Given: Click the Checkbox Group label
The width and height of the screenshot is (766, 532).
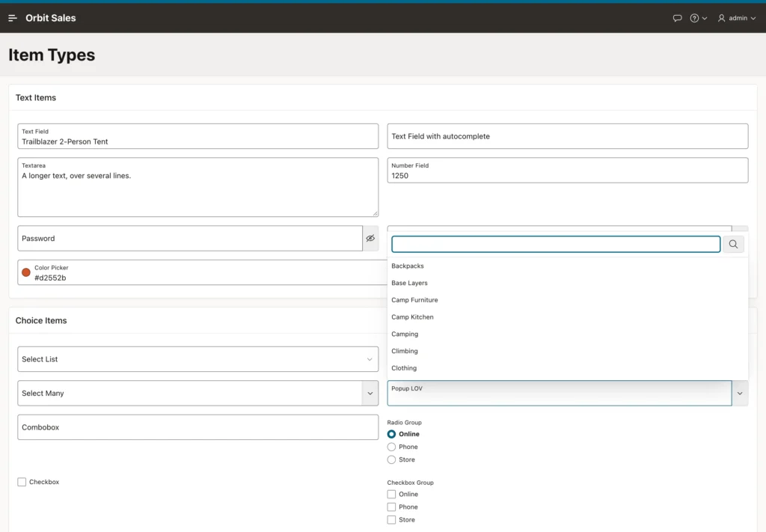Looking at the screenshot, I should tap(411, 483).
